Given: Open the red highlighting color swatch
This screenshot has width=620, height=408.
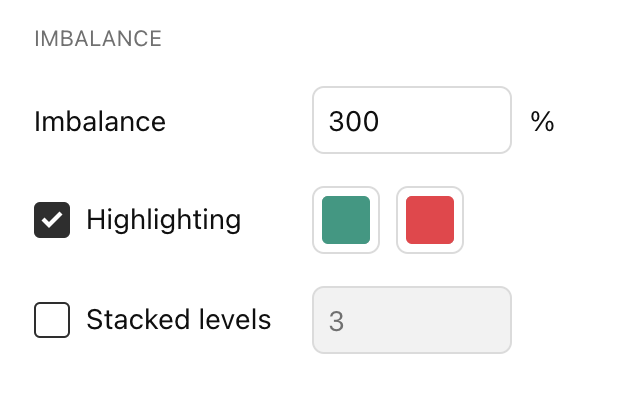Looking at the screenshot, I should point(430,220).
